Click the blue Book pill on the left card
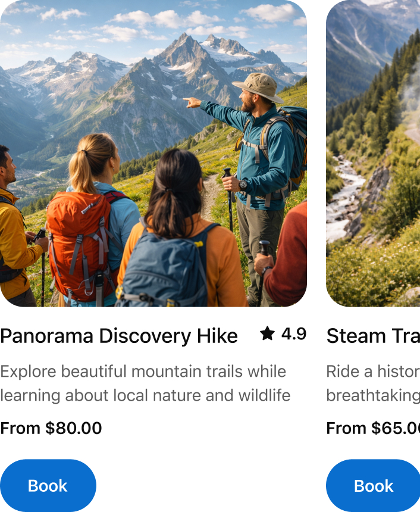The image size is (420, 512). coord(48,485)
